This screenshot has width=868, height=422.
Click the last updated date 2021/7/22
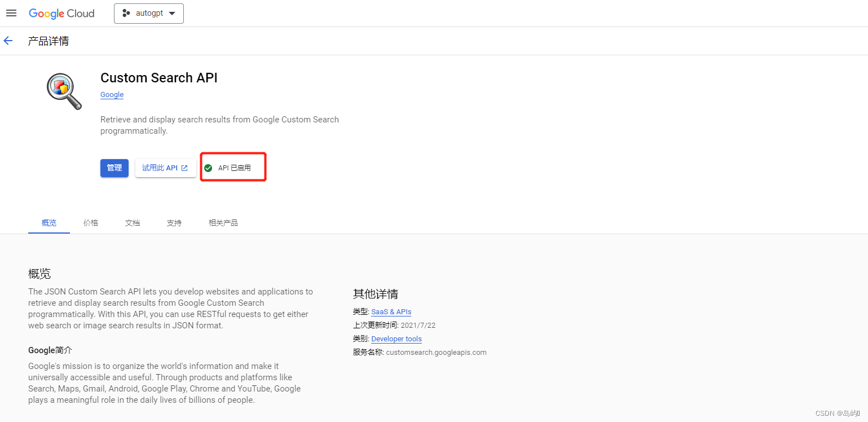(418, 326)
